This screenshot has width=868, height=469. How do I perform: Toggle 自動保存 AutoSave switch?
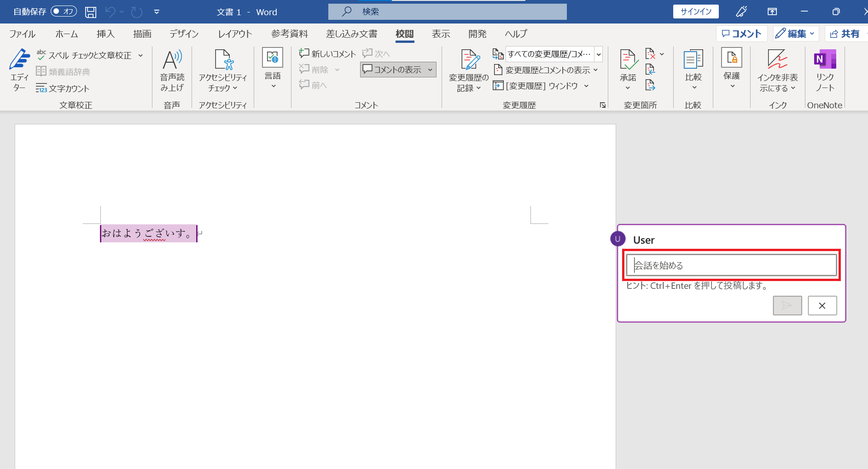point(64,12)
